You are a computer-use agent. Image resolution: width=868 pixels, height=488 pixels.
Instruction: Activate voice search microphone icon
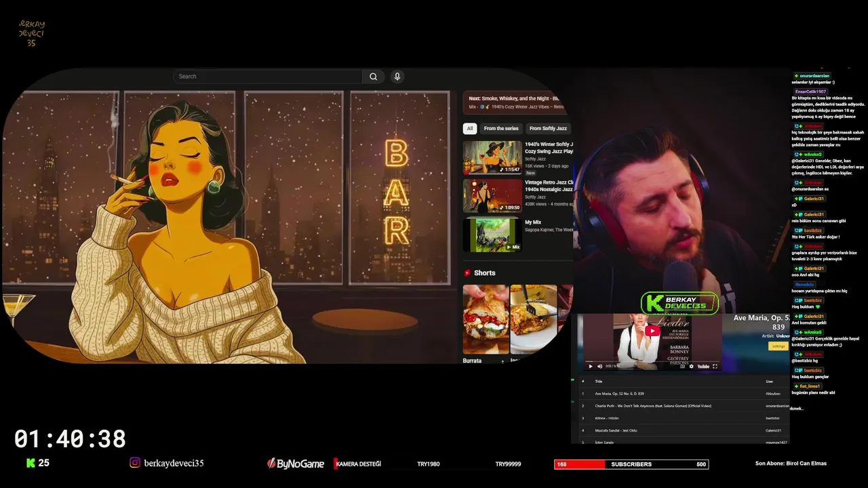pos(397,77)
